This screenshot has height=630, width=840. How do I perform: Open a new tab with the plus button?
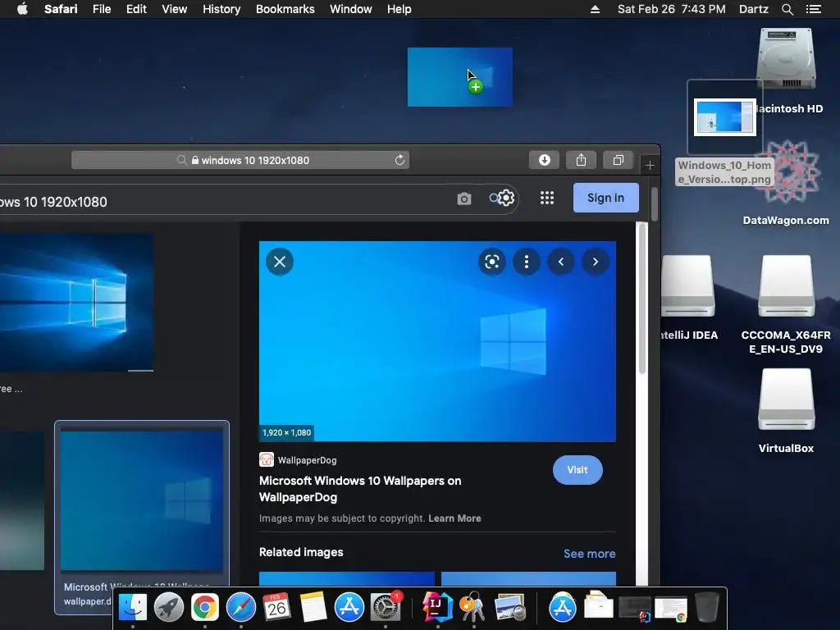pyautogui.click(x=650, y=166)
